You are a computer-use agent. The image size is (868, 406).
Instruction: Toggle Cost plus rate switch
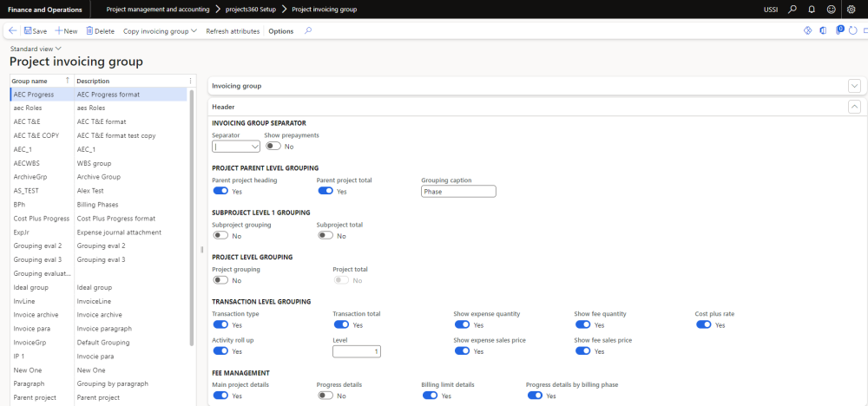point(704,324)
